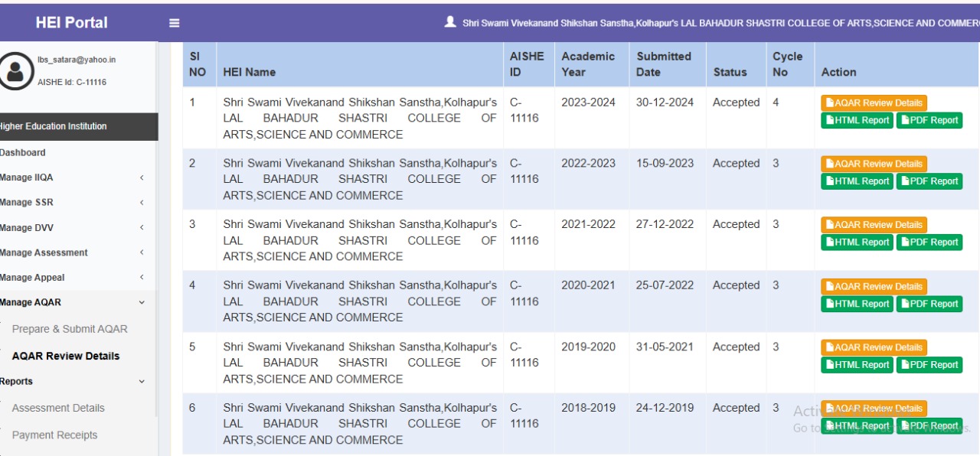
Task: Open HTML Report for 2022-2023
Action: 857,181
